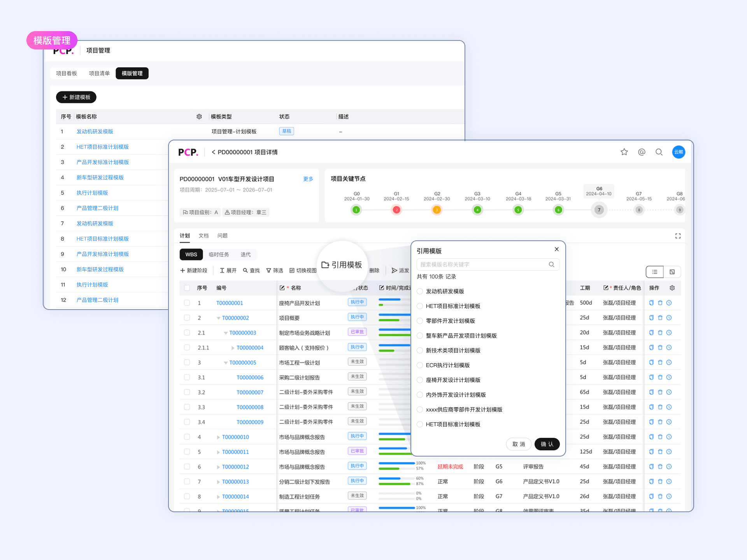Viewport: 747px width, 560px height.
Task: Click the star favorite icon
Action: (x=624, y=152)
